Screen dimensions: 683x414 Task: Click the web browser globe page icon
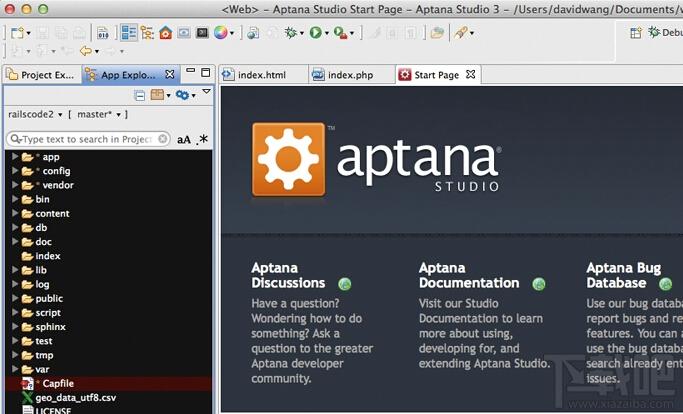click(x=253, y=33)
